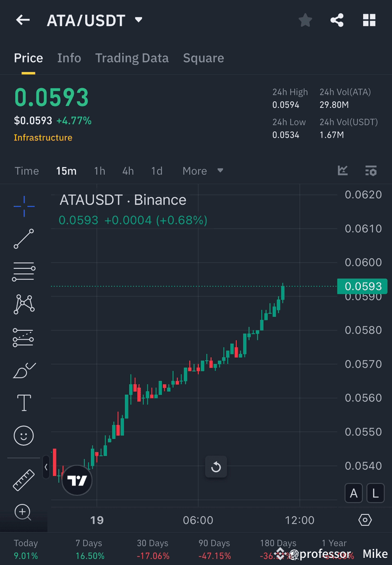The image size is (392, 565).
Task: Open the chart magnifier zoom tool
Action: point(24,512)
